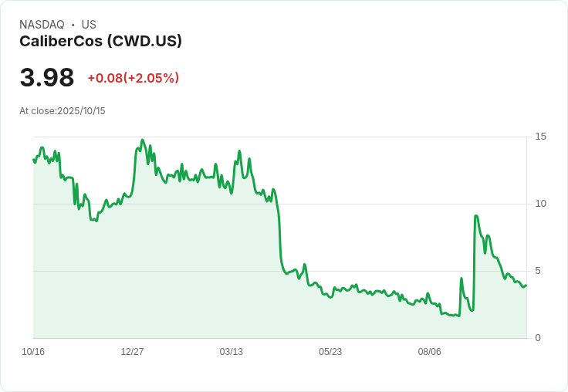Click the 5 price axis label
Screen dimensions: 568x392
[538, 271]
